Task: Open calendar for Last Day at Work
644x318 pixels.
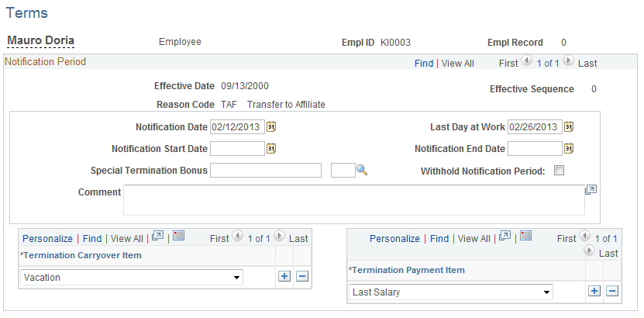Action: [568, 127]
